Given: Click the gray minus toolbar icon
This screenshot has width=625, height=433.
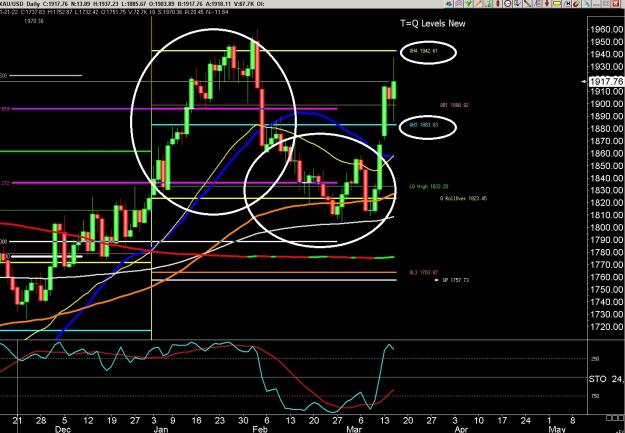Looking at the screenshot, I should coord(597,4).
